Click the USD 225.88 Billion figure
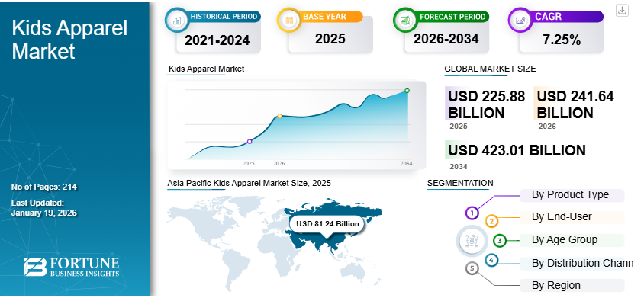 coord(486,104)
